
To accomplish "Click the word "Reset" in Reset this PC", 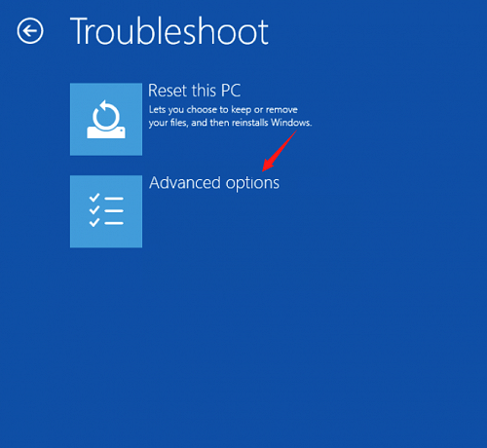I will [x=168, y=91].
